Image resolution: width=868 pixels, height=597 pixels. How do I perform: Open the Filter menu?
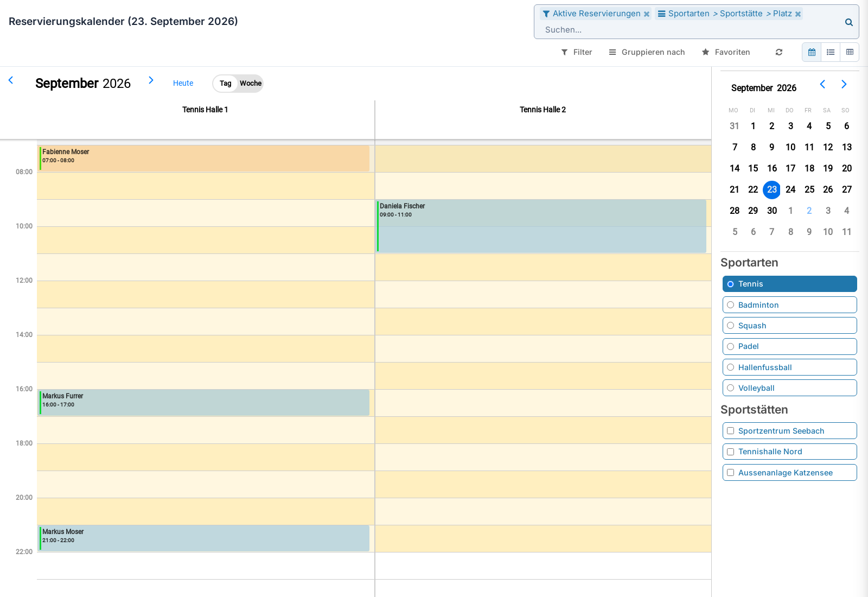click(x=577, y=52)
